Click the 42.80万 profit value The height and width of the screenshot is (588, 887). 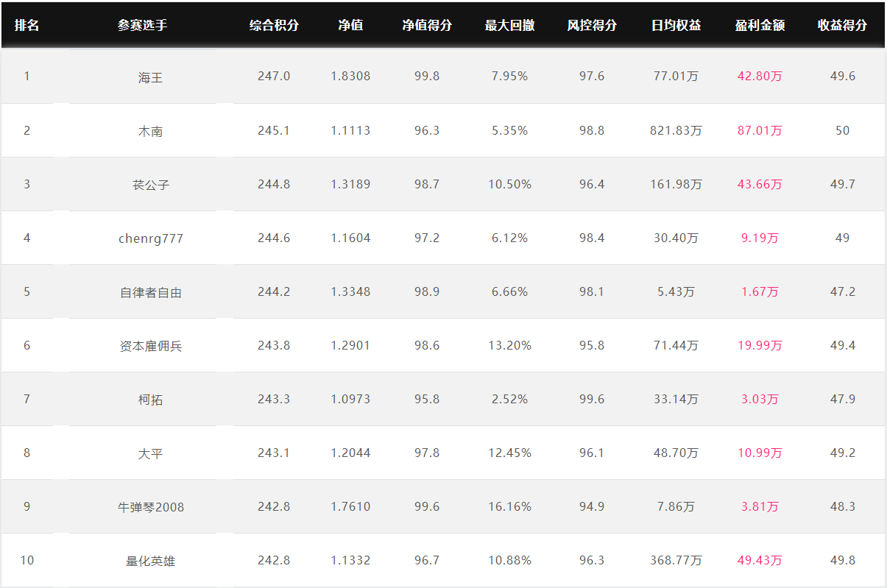tap(760, 76)
